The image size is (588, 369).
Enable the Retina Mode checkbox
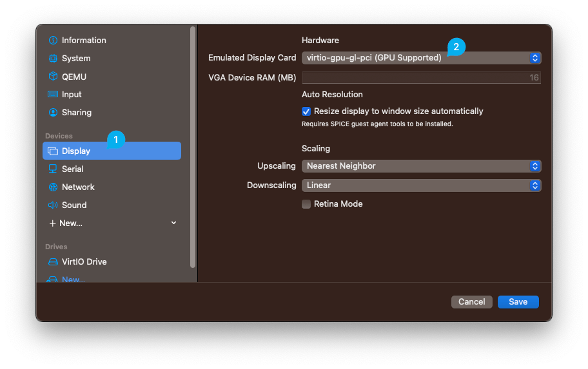(306, 204)
